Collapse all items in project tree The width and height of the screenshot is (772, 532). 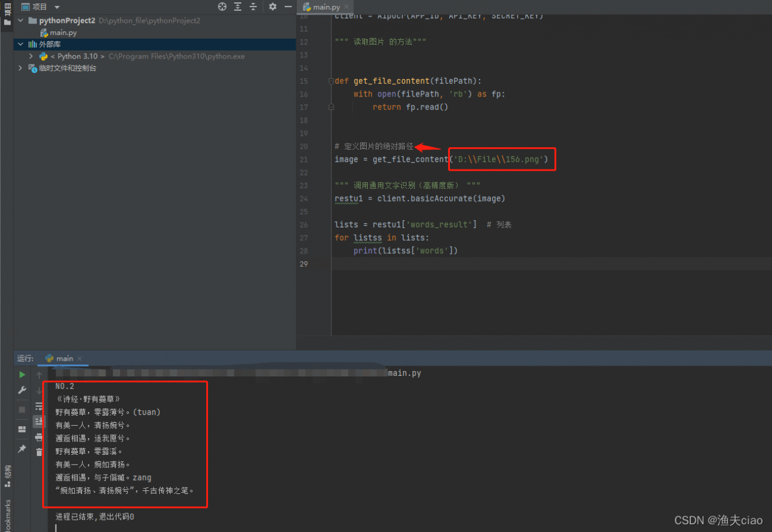click(x=253, y=7)
